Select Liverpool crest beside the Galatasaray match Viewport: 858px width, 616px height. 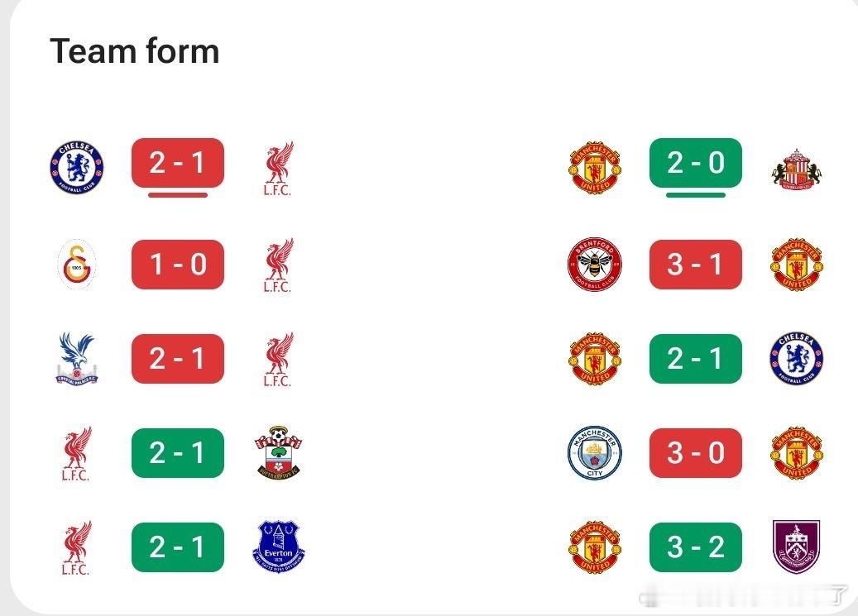tap(278, 265)
